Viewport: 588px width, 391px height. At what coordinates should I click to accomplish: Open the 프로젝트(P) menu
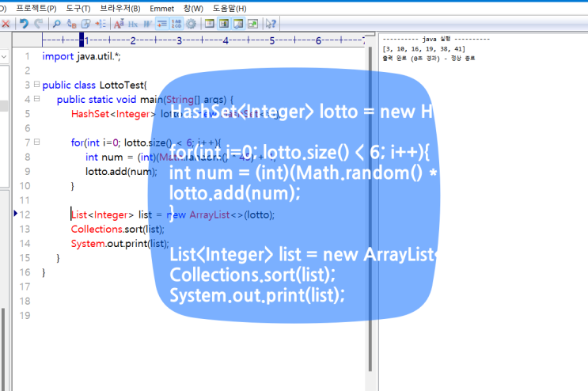(x=38, y=8)
